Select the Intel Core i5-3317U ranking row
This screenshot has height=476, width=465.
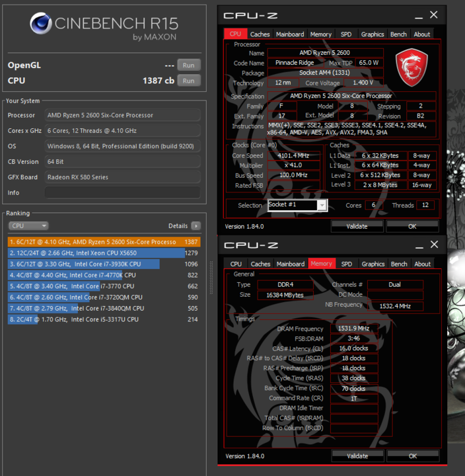point(104,319)
